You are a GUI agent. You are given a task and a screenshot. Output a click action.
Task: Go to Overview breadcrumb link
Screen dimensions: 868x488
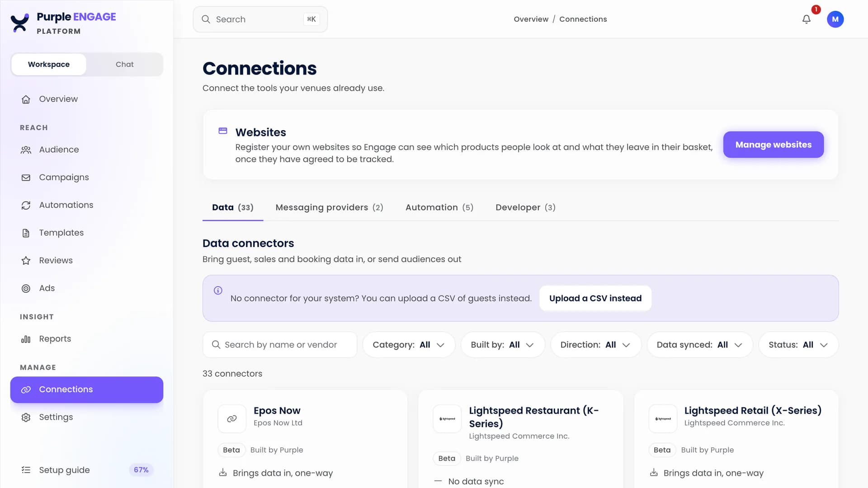pos(531,19)
